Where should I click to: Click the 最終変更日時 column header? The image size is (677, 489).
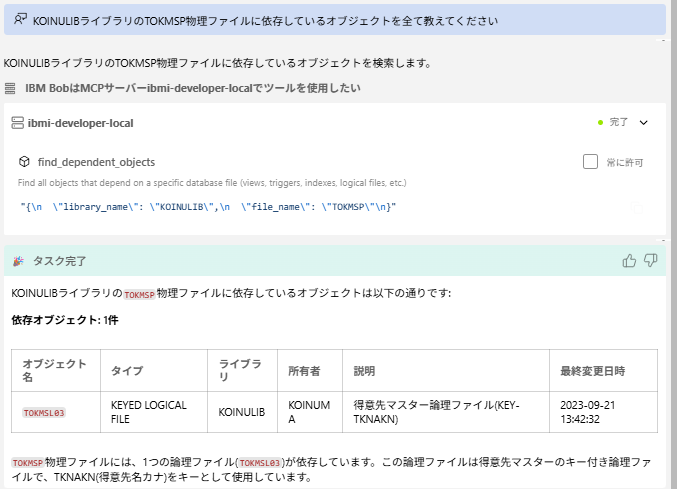(603, 371)
